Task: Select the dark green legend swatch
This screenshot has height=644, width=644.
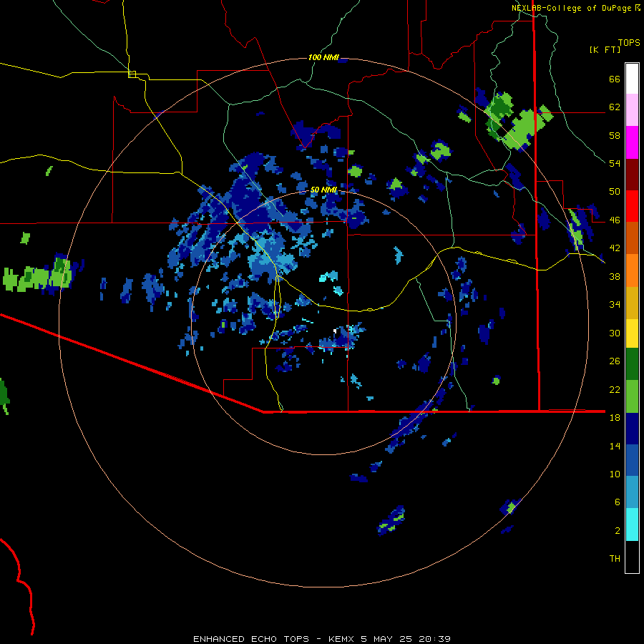Action: [x=632, y=364]
